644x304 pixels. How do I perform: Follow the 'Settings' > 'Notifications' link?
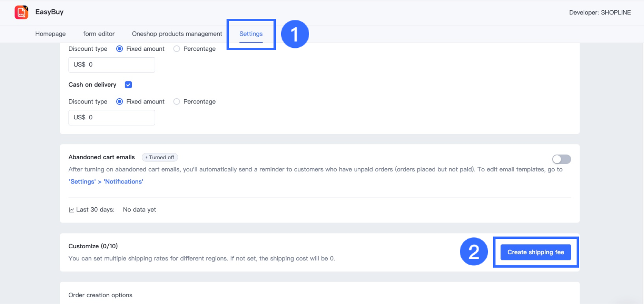[x=106, y=182]
